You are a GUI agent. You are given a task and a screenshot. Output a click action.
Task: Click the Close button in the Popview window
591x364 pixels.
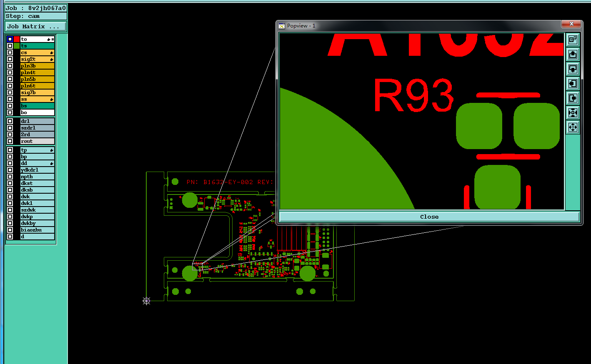tap(429, 217)
